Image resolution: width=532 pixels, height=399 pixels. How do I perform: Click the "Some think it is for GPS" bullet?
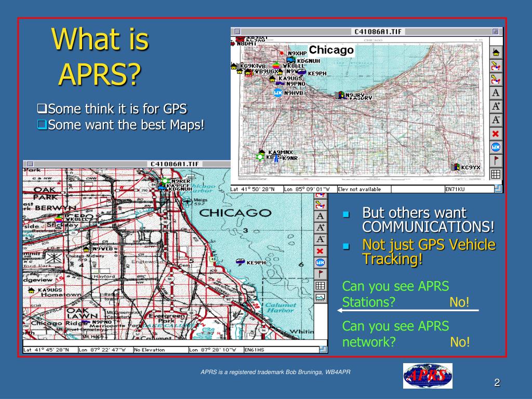pyautogui.click(x=112, y=109)
